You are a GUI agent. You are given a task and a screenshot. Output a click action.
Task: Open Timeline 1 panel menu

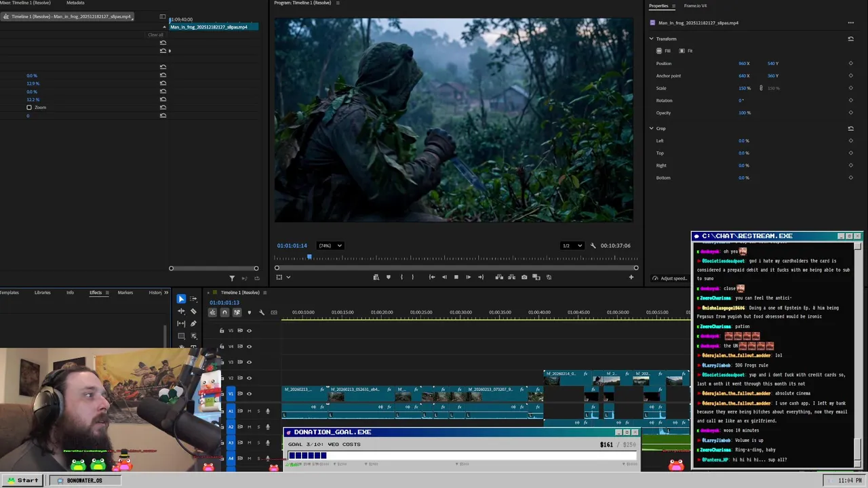[x=265, y=293]
